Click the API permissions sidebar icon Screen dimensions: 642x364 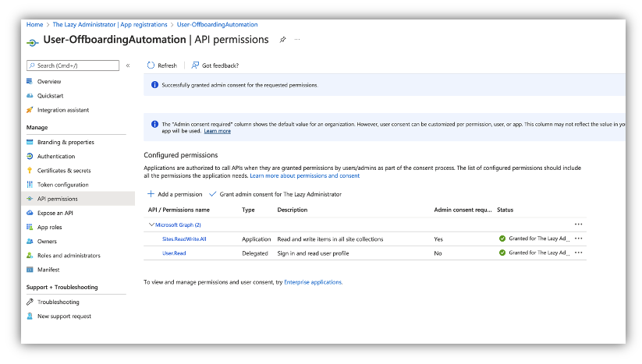(30, 199)
